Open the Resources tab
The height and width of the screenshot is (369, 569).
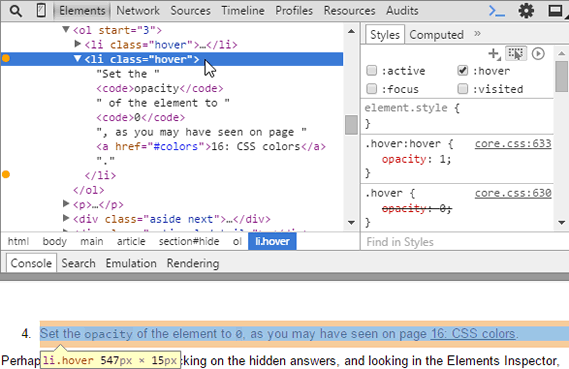click(x=349, y=11)
